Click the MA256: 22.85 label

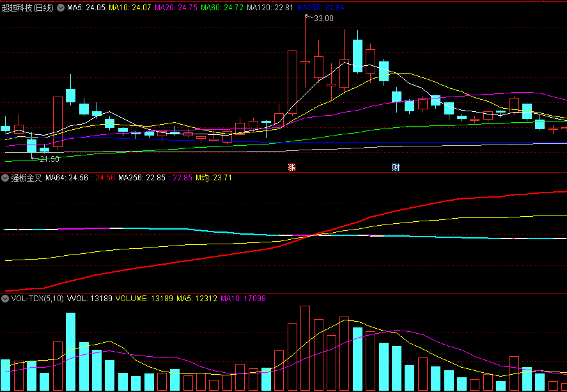coord(142,178)
